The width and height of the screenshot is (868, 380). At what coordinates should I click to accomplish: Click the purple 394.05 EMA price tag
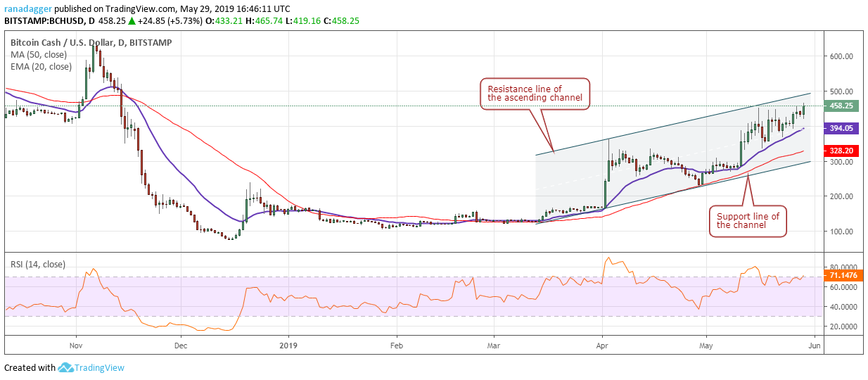click(842, 128)
